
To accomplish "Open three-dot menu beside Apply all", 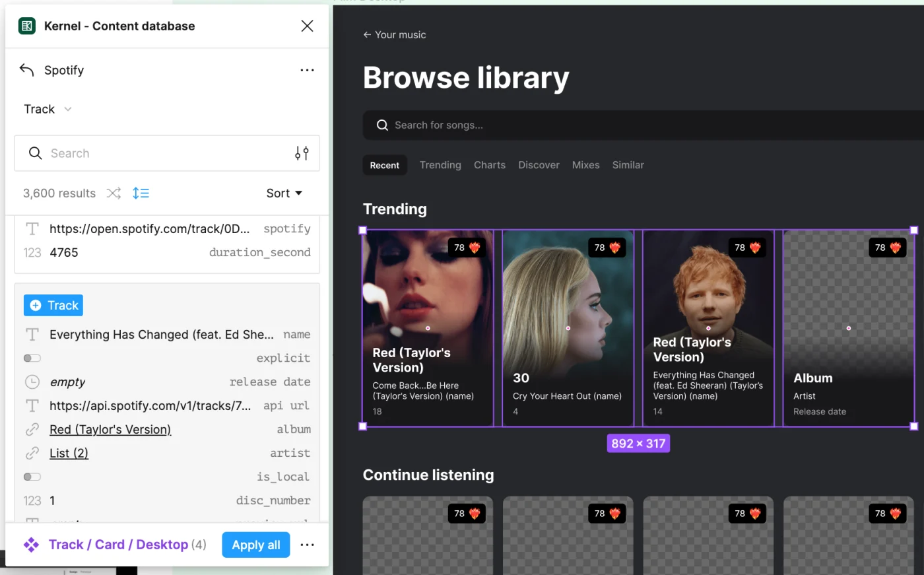I will [307, 545].
